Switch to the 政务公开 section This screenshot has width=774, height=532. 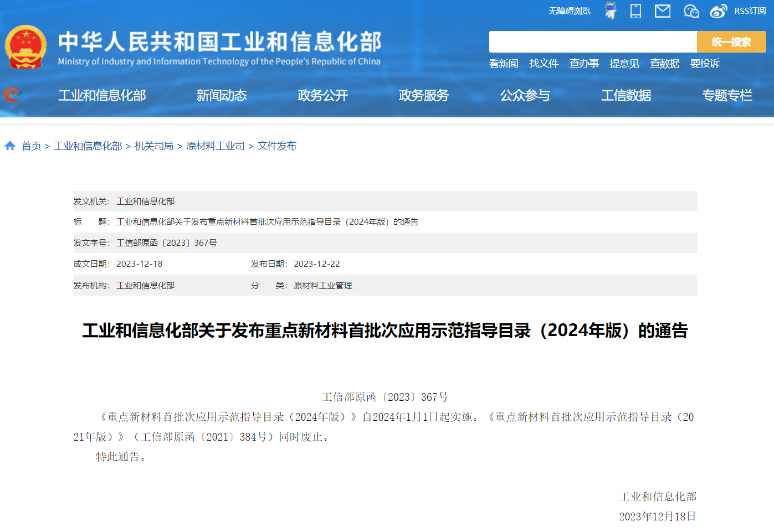coord(322,95)
